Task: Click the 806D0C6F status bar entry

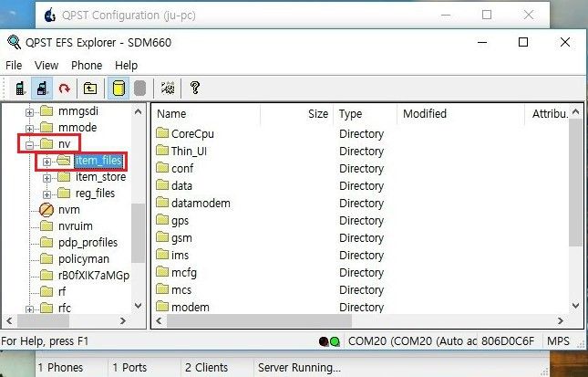Action: pos(508,341)
